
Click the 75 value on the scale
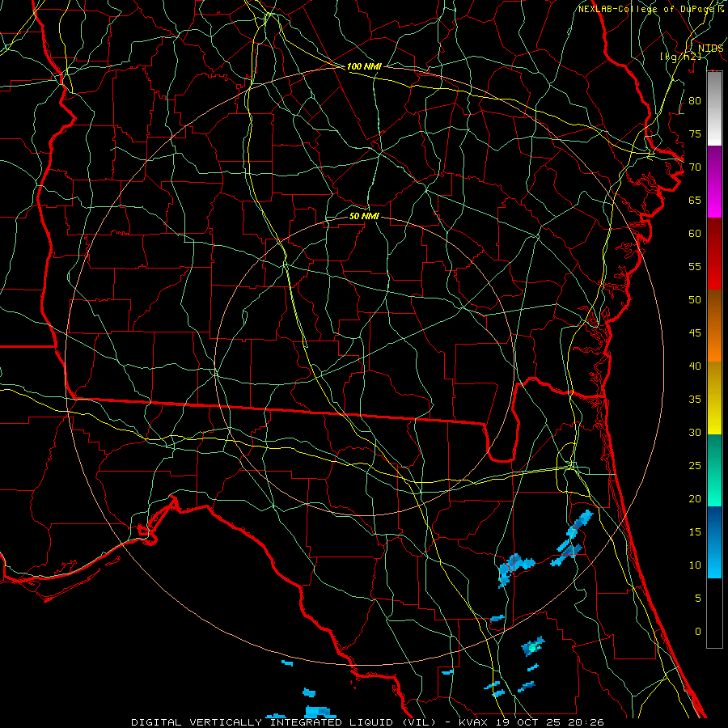(695, 133)
